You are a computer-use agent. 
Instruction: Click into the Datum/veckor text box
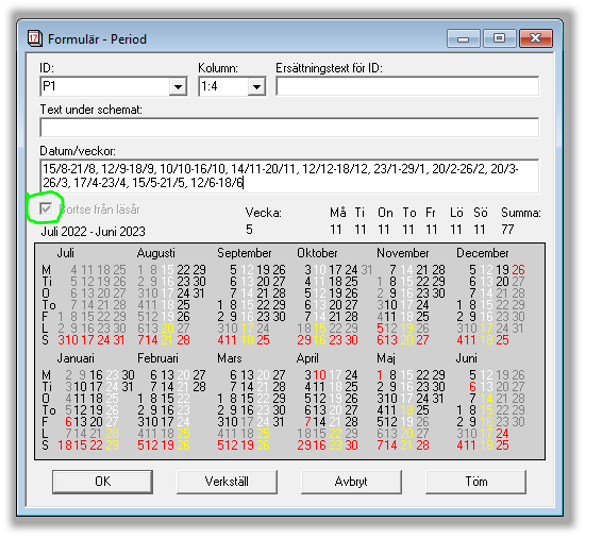pos(289,176)
